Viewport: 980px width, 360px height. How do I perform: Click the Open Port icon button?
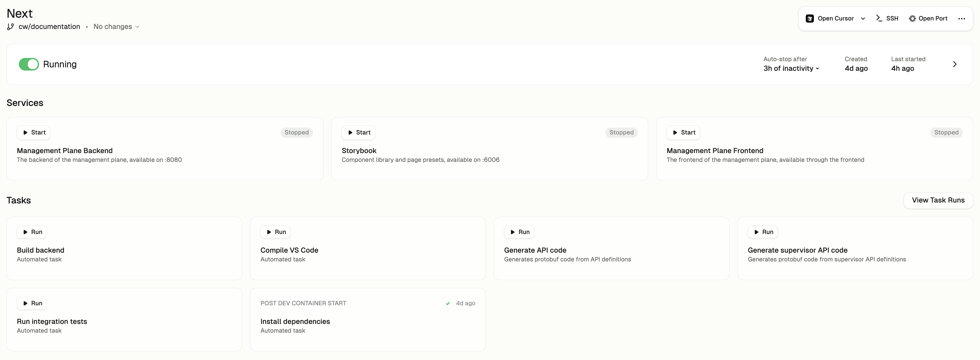[912, 19]
